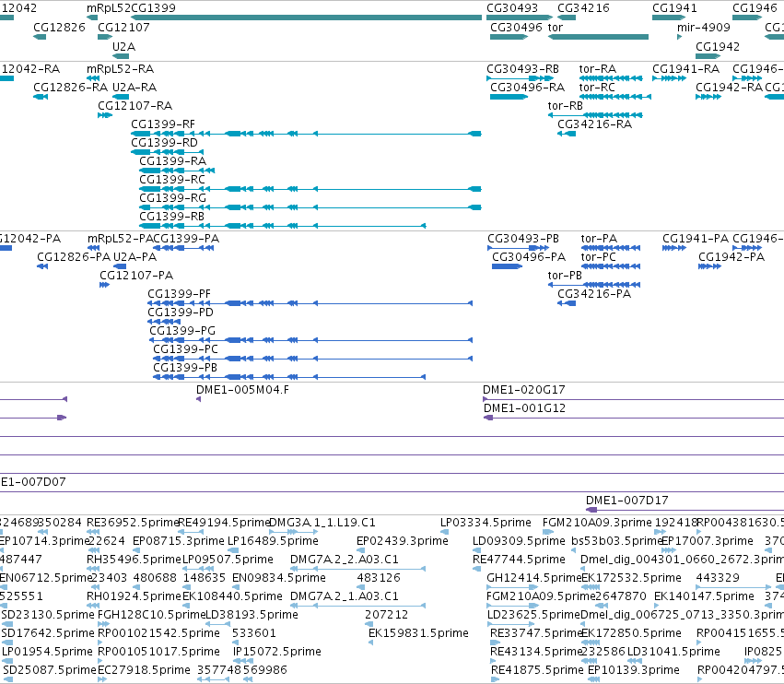
Task: Click the CG12107-PA protein label
Action: (136, 276)
